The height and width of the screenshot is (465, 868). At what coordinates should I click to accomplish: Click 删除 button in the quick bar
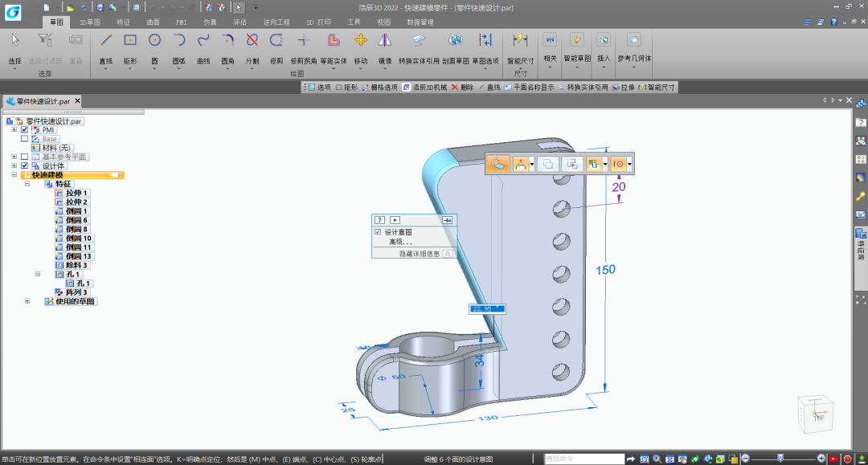pyautogui.click(x=462, y=87)
